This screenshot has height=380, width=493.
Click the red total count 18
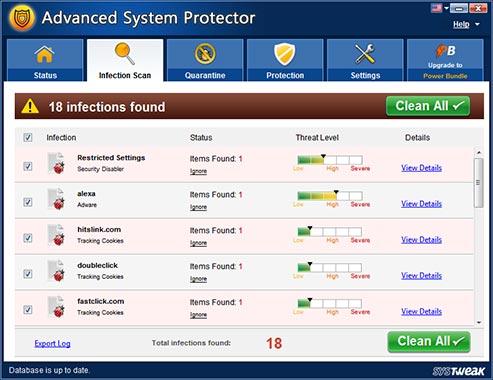pos(274,343)
